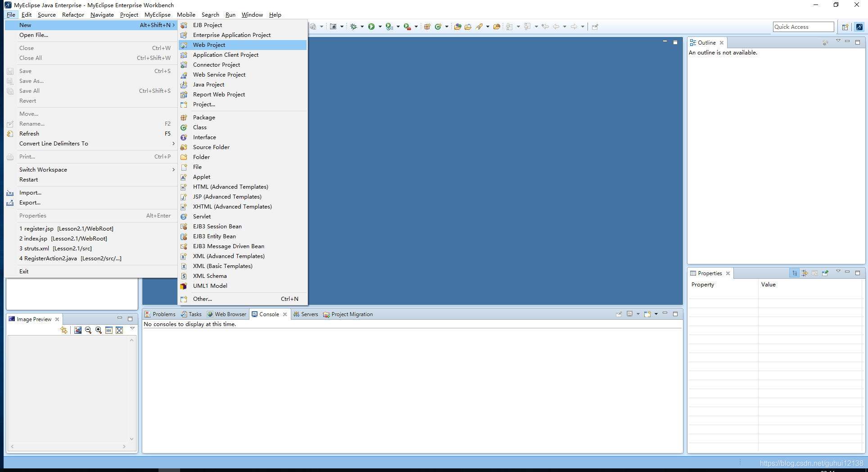Click Image Preview horizontal scrollbar
The image size is (868, 472).
(x=68, y=446)
